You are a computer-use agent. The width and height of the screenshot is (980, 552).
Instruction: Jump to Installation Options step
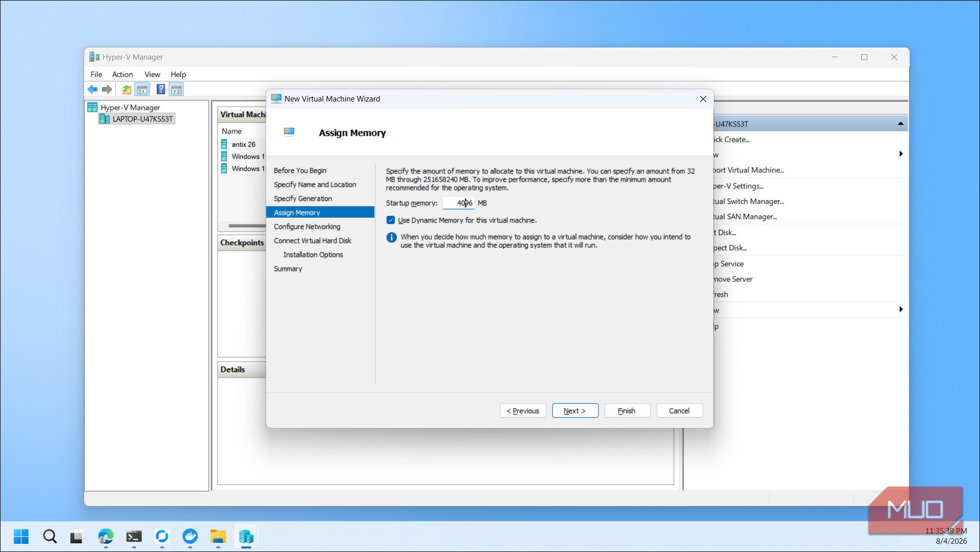tap(313, 255)
